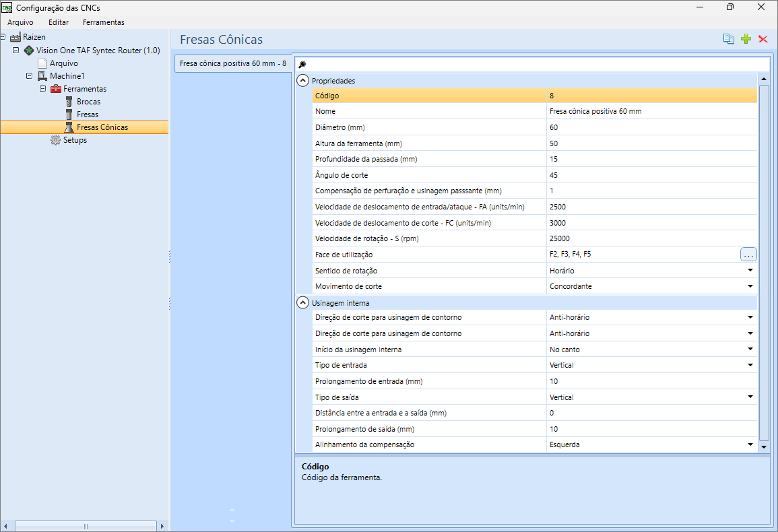Screen dimensions: 778x532
Task: Edit the FA entry speed value 2500
Action: (652, 207)
